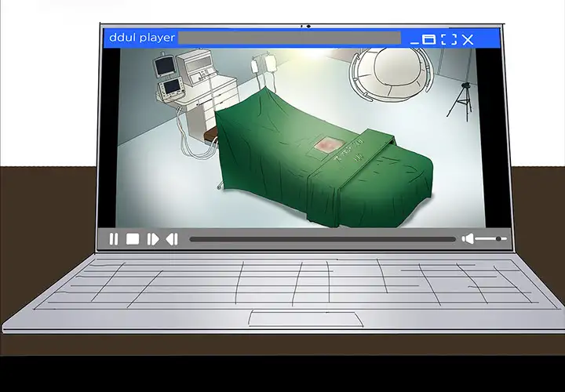Click the 'ddul player' title text
The image size is (565, 392).
pos(141,38)
